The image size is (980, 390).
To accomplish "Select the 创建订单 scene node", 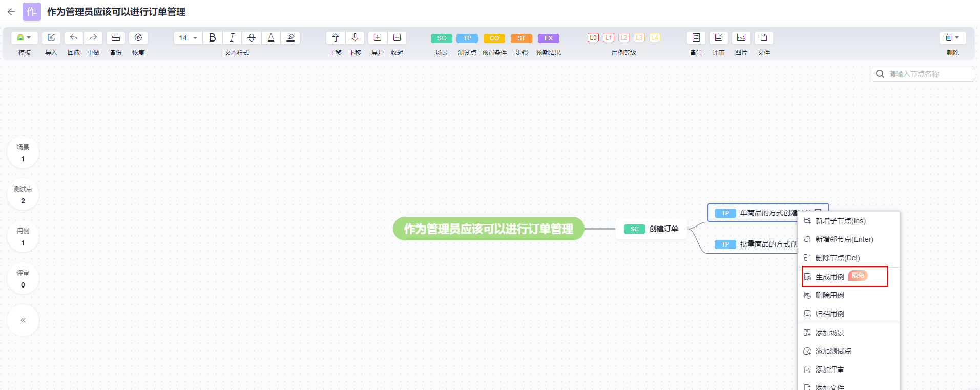I will click(651, 229).
